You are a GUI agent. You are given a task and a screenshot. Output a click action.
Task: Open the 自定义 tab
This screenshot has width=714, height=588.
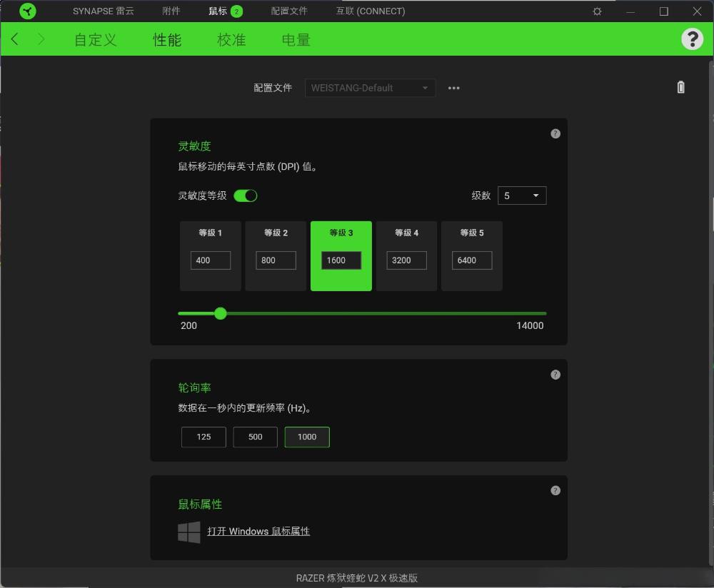pos(95,40)
